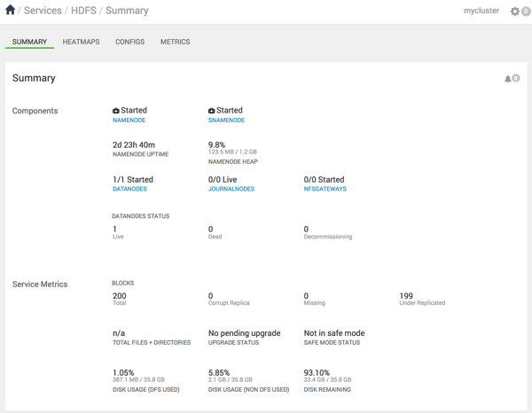Open the NFSGATEWAYS link
Viewport: 532px width, 413px height.
tap(325, 189)
